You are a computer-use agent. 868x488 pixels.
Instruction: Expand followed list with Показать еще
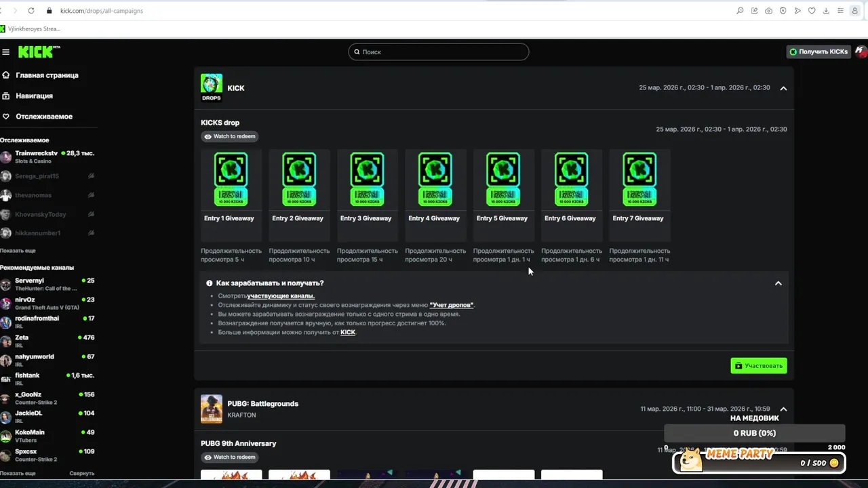click(18, 251)
